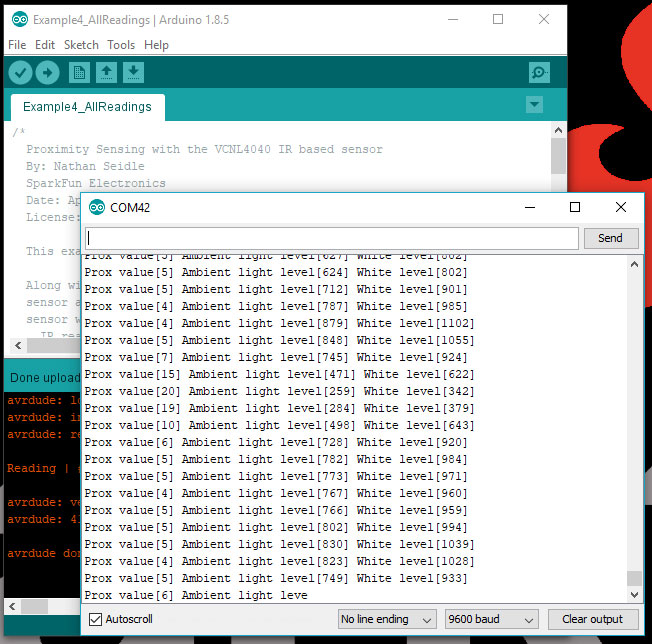Maximize the COM42 window
The height and width of the screenshot is (644, 652).
(x=575, y=207)
